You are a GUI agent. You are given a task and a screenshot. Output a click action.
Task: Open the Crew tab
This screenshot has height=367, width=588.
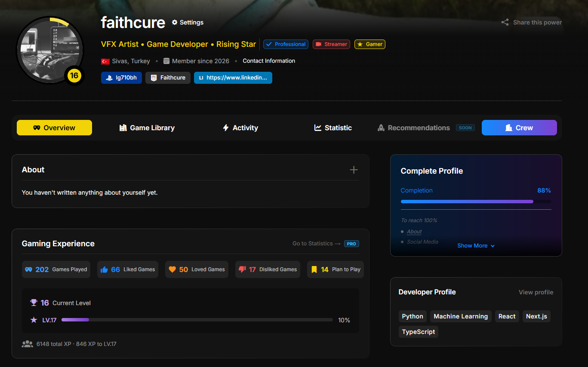pos(519,128)
